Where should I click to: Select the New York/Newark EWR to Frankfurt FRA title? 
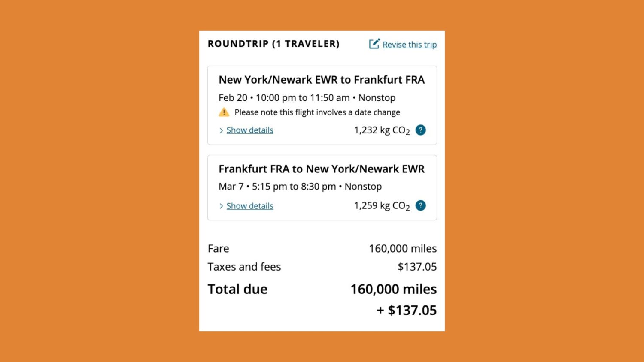(x=322, y=80)
